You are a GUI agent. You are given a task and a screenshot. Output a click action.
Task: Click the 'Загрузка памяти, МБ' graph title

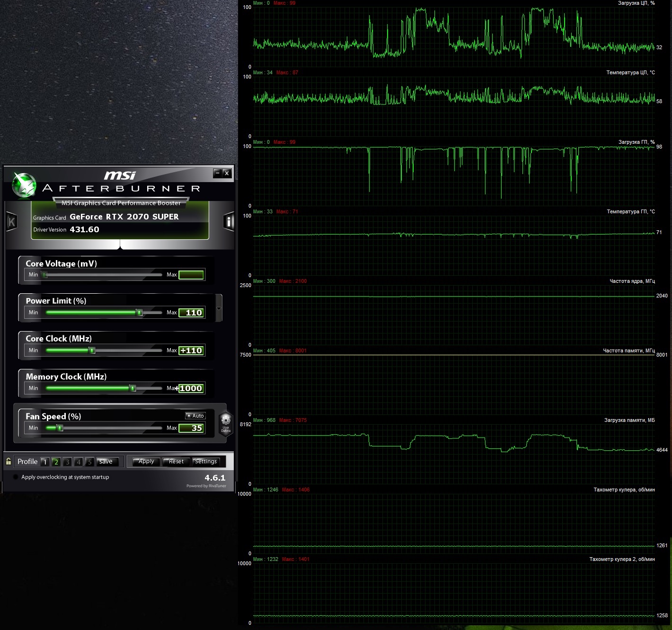click(629, 420)
